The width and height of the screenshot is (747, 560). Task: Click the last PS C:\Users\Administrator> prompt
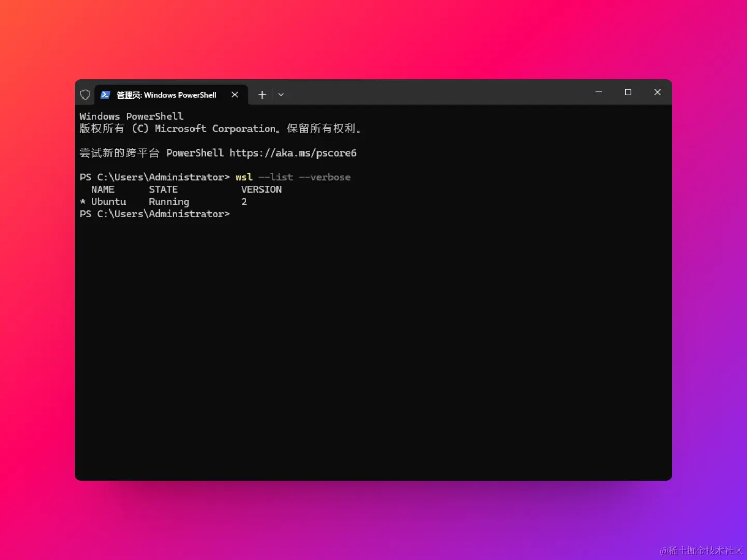tap(155, 214)
